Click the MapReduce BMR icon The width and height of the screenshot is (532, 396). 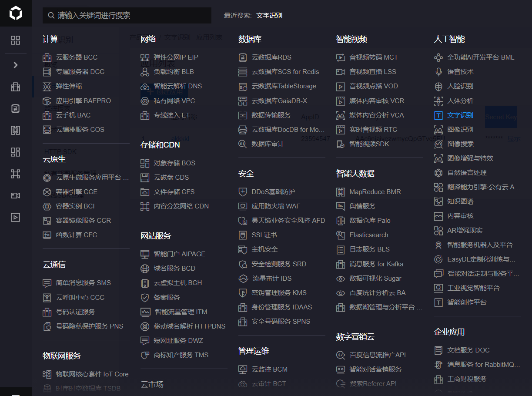(341, 192)
